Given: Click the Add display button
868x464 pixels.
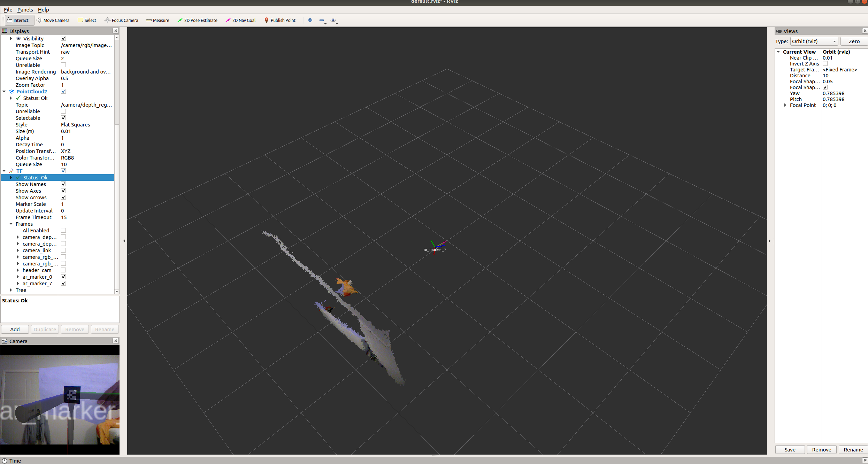Looking at the screenshot, I should point(15,329).
